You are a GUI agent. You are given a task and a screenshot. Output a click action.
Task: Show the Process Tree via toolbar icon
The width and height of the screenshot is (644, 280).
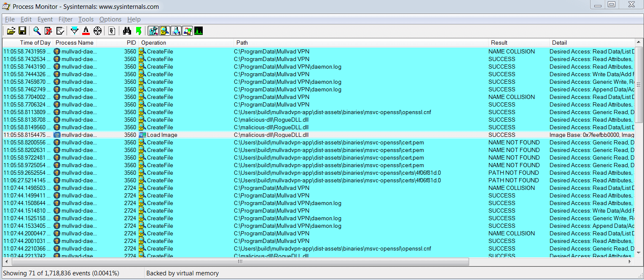[112, 31]
